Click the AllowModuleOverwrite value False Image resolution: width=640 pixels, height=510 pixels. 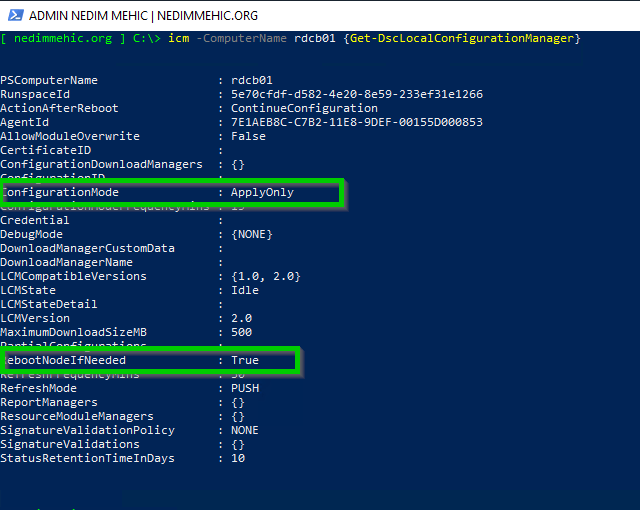click(248, 136)
